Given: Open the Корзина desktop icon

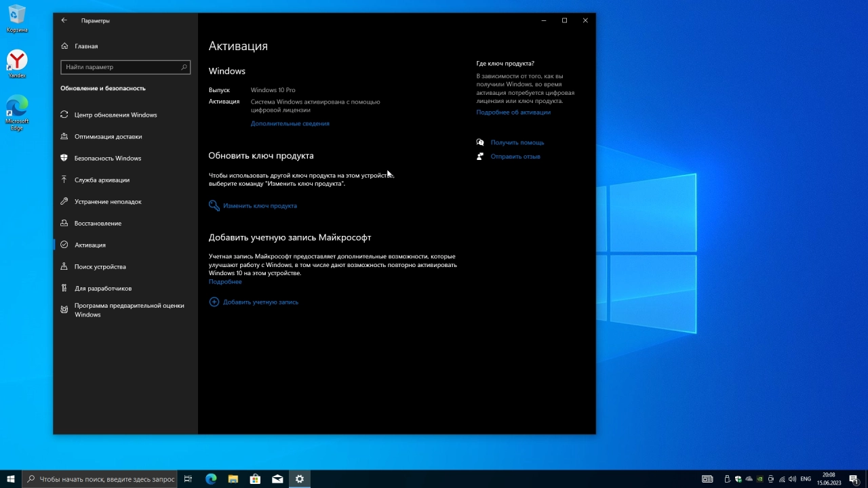Looking at the screenshot, I should click(x=17, y=19).
